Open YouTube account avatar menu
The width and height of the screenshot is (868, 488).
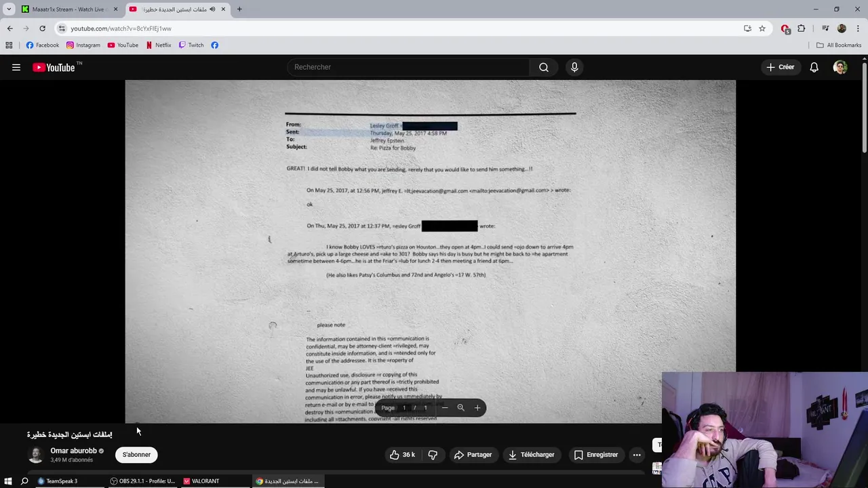[x=840, y=67]
